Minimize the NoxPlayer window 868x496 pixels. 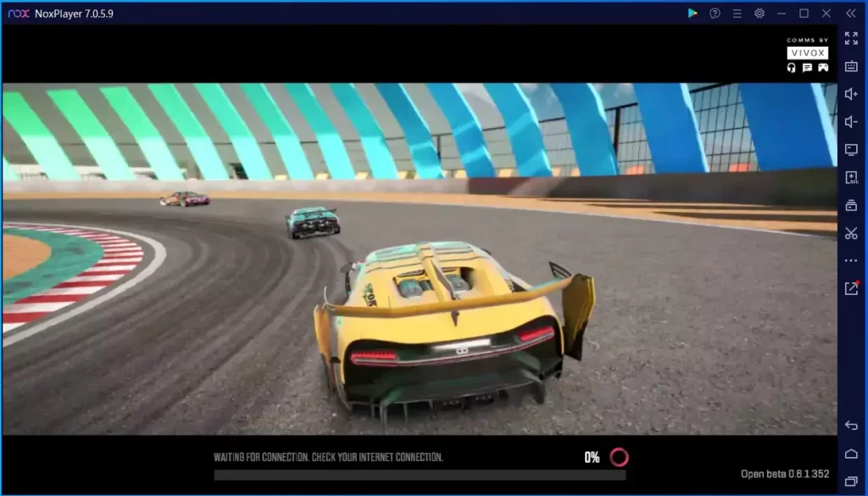tap(782, 14)
